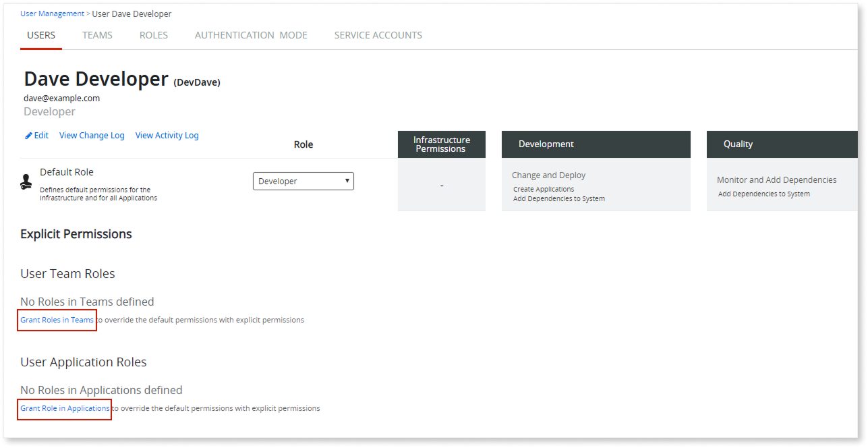Switch to the TEAMS tab
This screenshot has height=448, width=868.
pyautogui.click(x=96, y=34)
